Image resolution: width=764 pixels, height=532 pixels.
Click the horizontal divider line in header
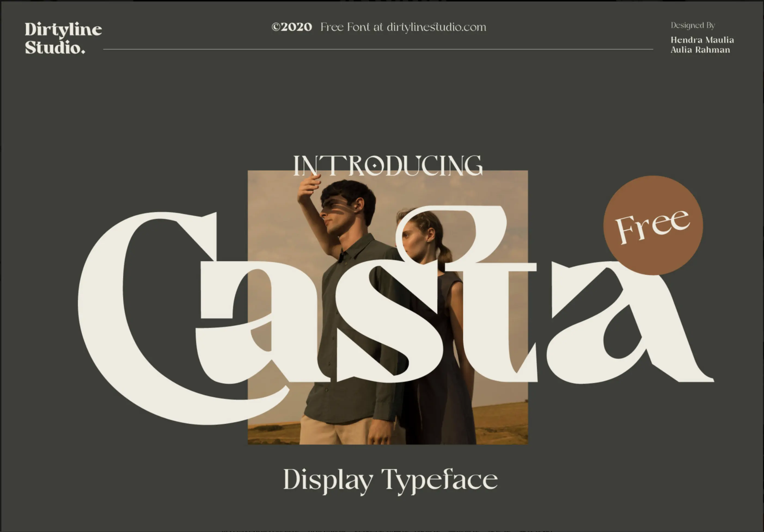(378, 49)
